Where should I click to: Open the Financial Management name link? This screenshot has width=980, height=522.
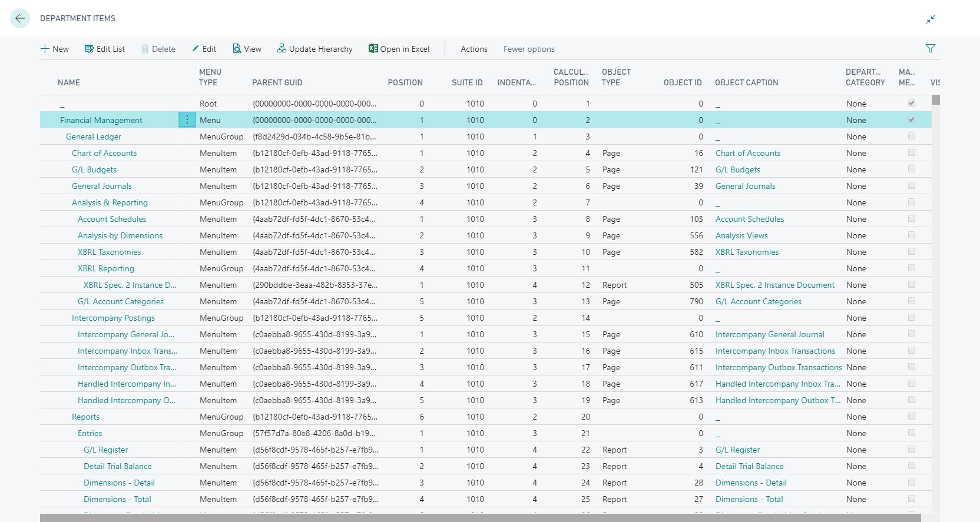point(101,120)
